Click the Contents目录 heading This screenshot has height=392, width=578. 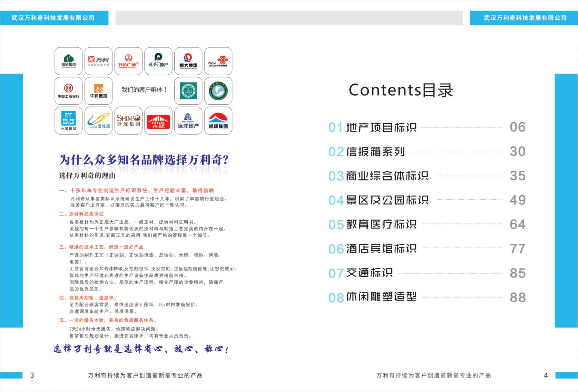(401, 90)
